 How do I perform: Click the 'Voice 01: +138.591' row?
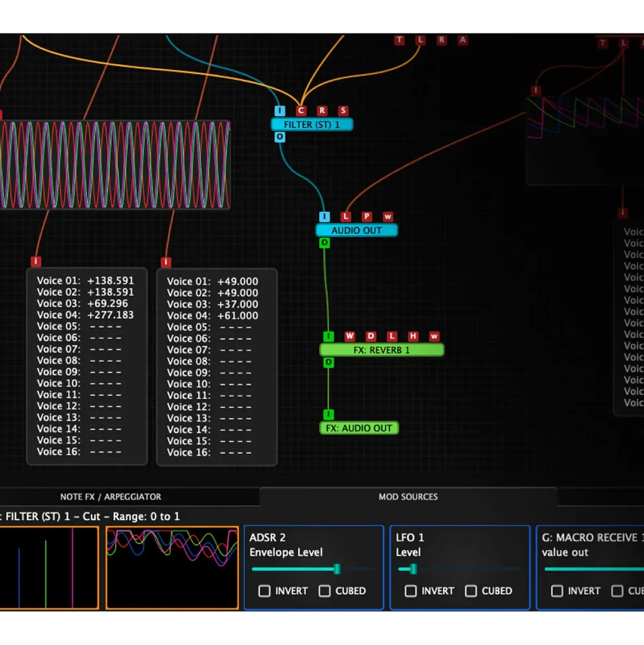tap(85, 280)
